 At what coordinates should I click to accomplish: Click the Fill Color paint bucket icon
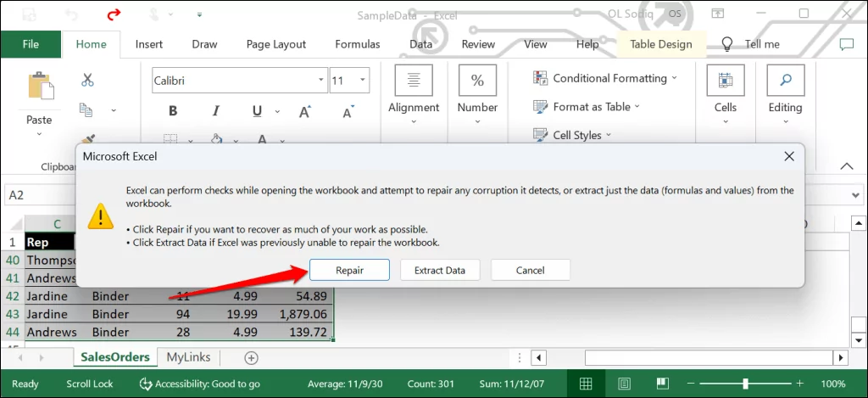coord(217,138)
